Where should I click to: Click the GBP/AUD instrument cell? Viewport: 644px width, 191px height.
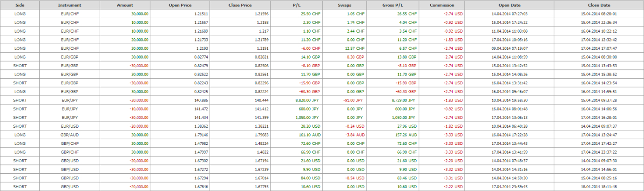(x=69, y=135)
